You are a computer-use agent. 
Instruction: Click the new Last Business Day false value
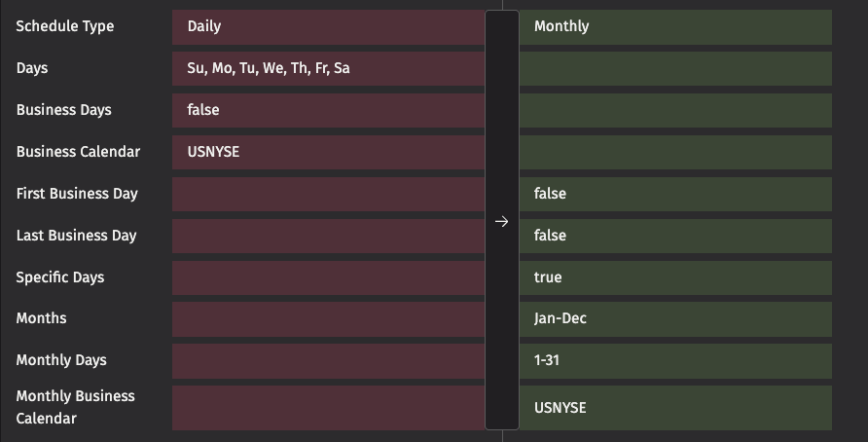pos(550,236)
